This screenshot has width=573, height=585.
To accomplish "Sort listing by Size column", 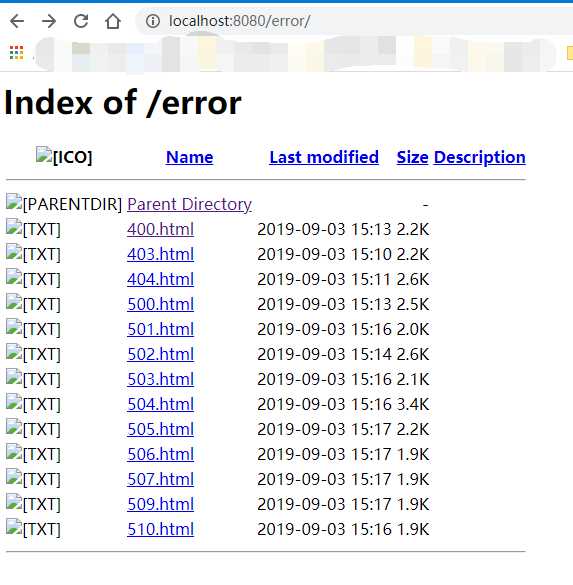I will pos(412,157).
